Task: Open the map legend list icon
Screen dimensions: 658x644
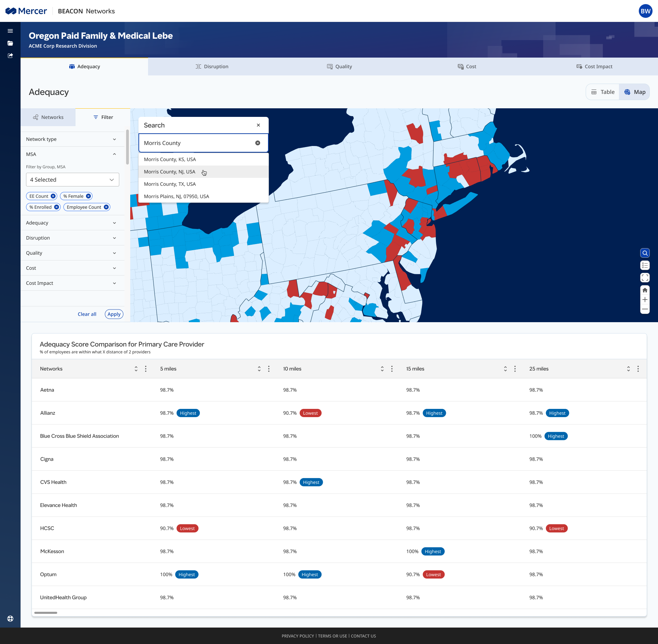Action: coord(645,265)
